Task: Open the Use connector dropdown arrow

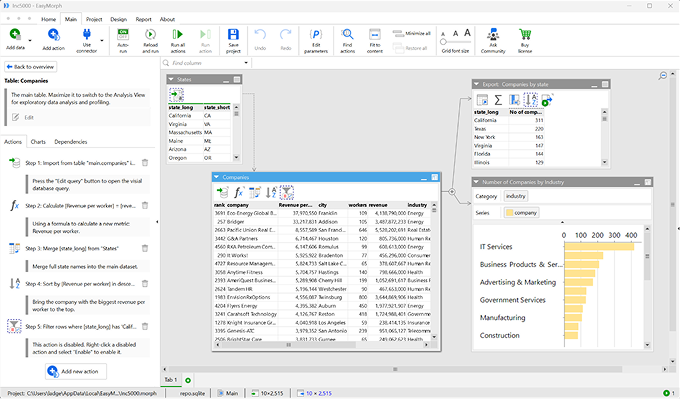Action: click(x=102, y=41)
